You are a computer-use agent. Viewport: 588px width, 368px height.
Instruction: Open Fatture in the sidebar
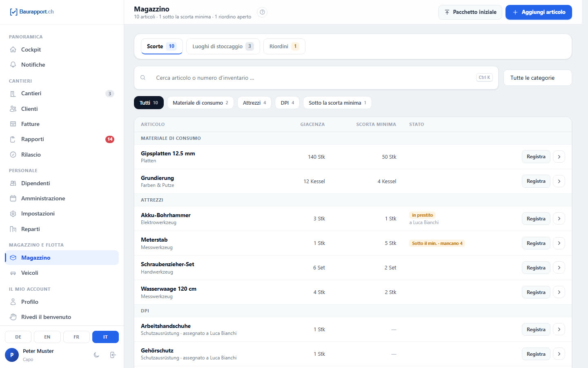point(62,124)
